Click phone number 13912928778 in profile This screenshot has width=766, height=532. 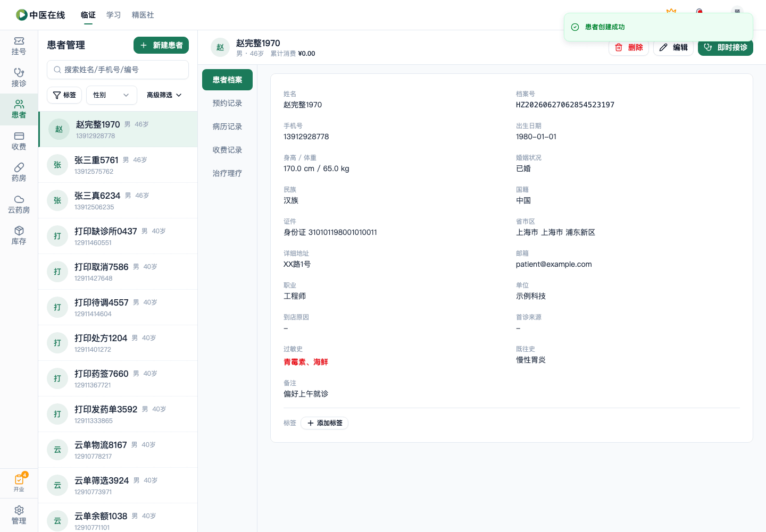pyautogui.click(x=306, y=137)
